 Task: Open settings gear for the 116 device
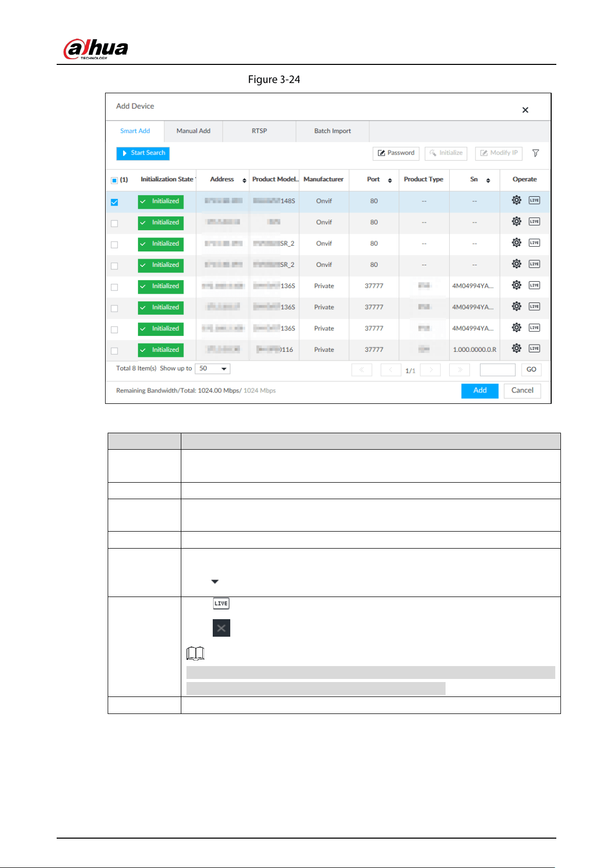click(x=516, y=349)
